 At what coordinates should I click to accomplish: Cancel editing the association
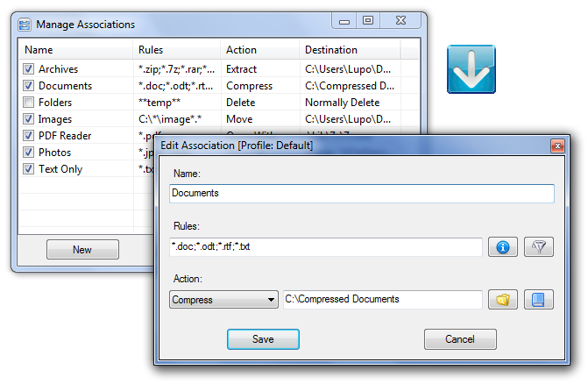coord(460,339)
